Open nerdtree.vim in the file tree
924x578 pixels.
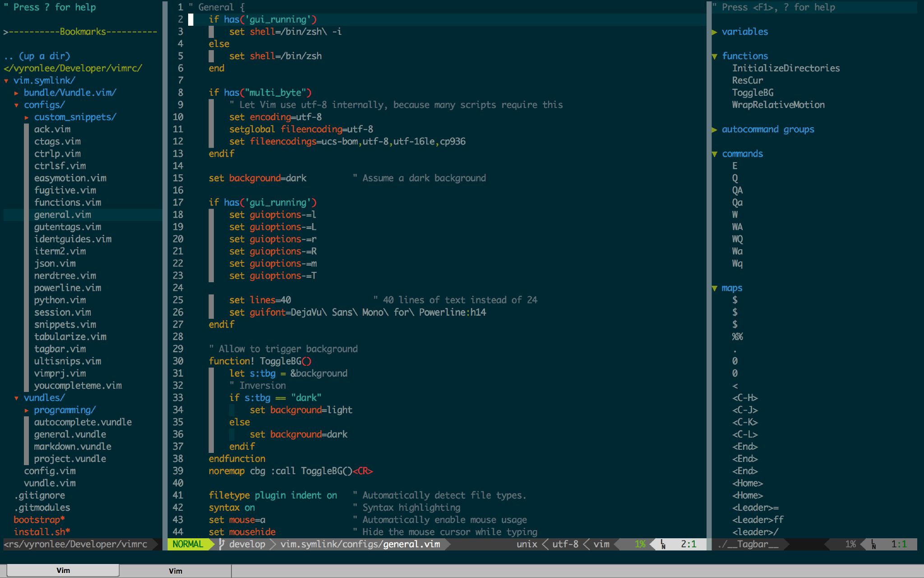point(65,276)
